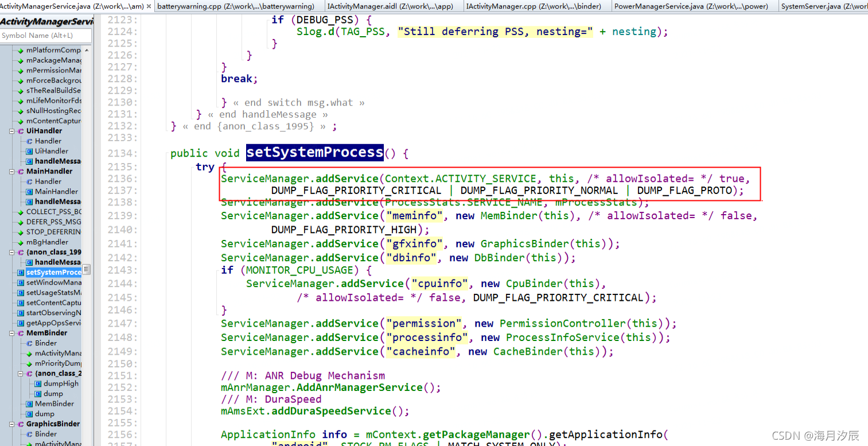The width and height of the screenshot is (868, 446).
Task: Select the setWindowManager method icon
Action: pos(21,282)
